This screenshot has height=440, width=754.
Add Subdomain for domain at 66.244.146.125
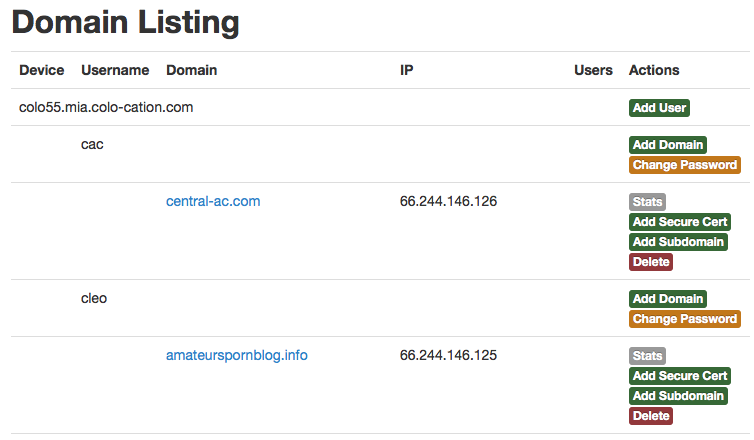point(678,396)
